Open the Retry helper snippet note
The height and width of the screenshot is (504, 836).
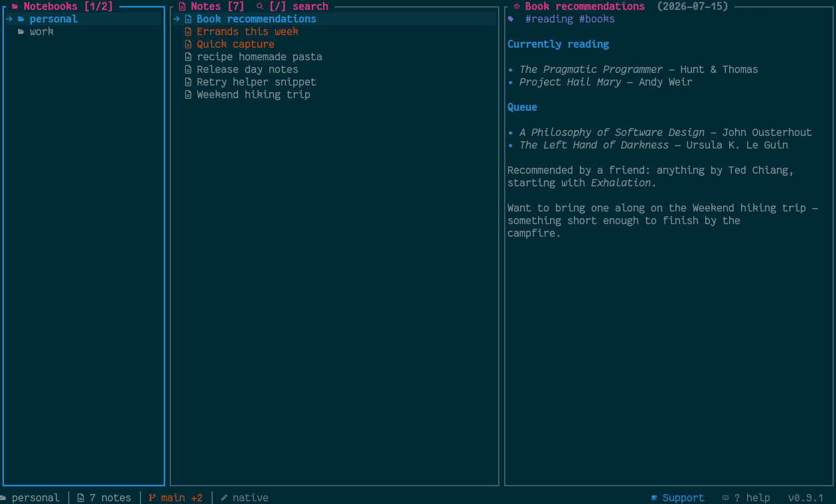pos(334,82)
